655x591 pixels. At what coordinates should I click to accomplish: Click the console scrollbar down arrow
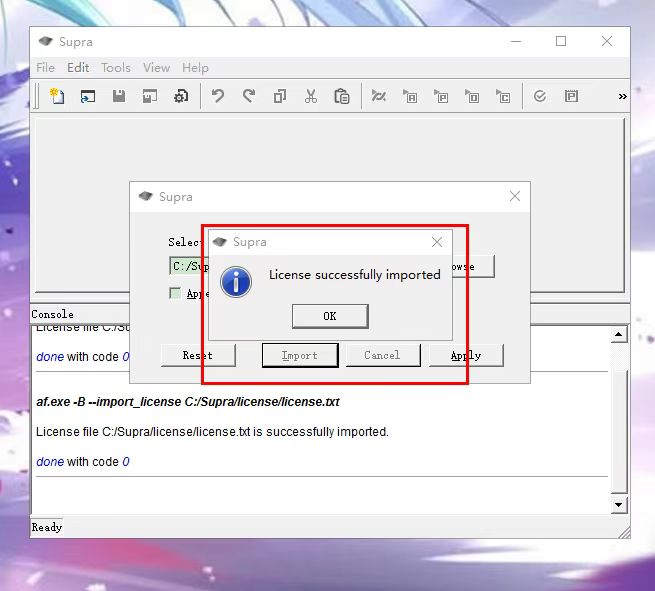click(619, 505)
